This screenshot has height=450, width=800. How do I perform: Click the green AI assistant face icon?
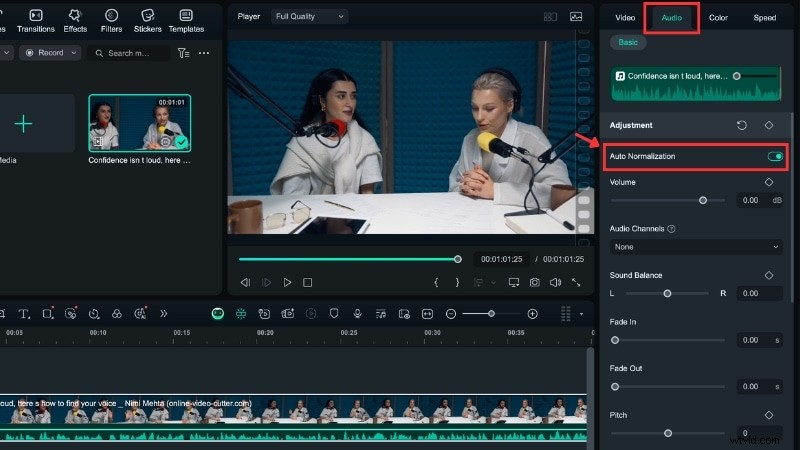(218, 314)
